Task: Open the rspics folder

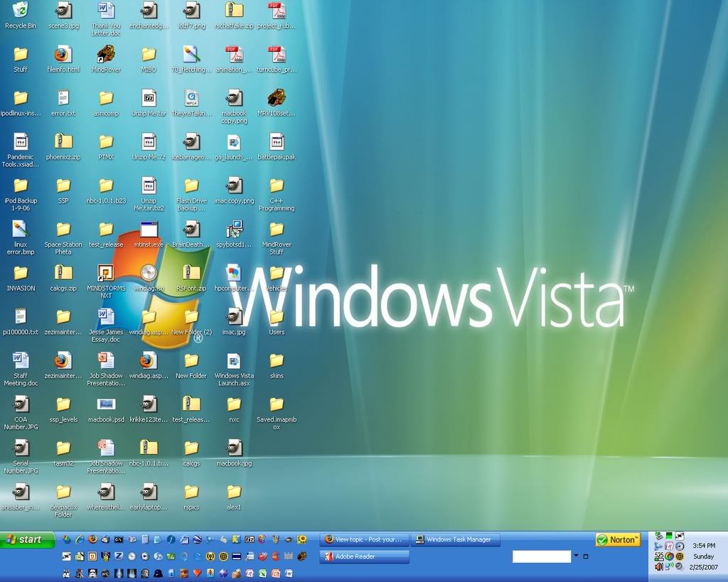Action: [x=191, y=496]
